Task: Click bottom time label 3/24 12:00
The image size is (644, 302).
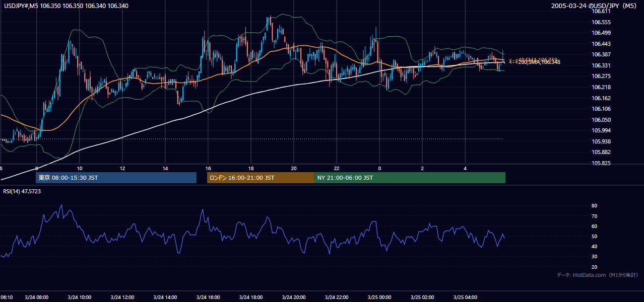Action: pyautogui.click(x=122, y=297)
